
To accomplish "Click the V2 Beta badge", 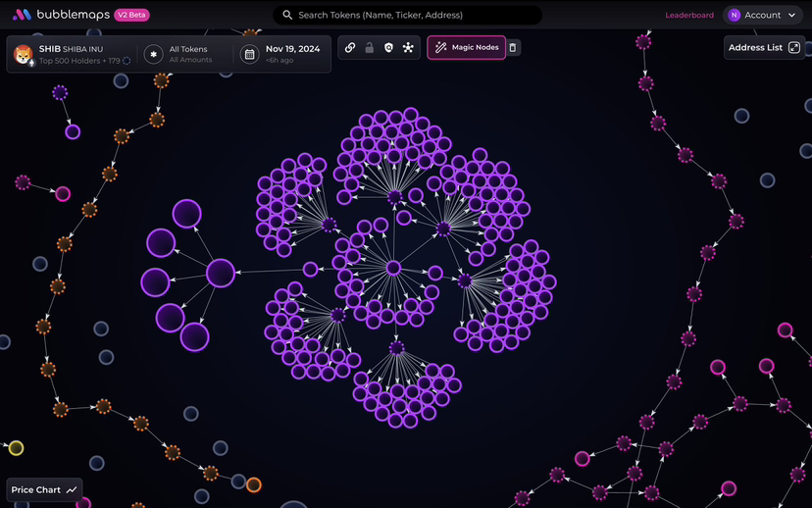I will [131, 15].
